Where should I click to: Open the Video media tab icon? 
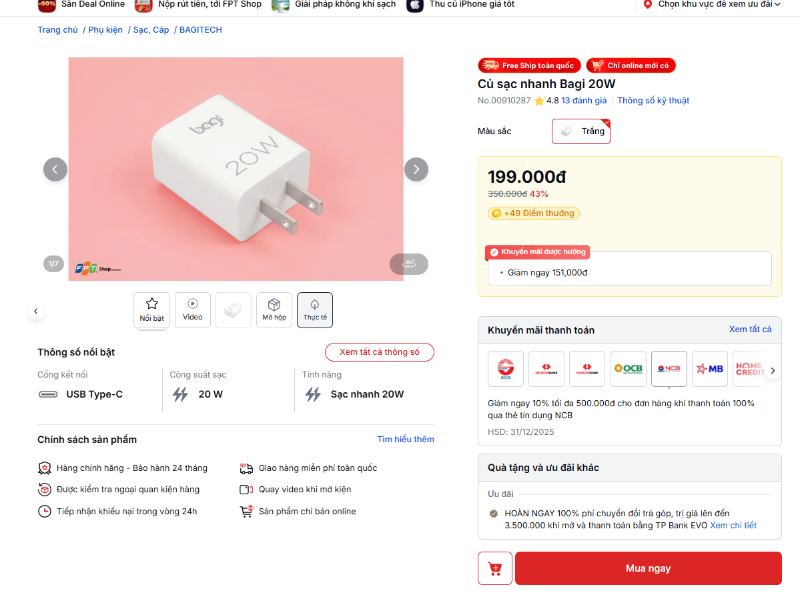pyautogui.click(x=192, y=309)
